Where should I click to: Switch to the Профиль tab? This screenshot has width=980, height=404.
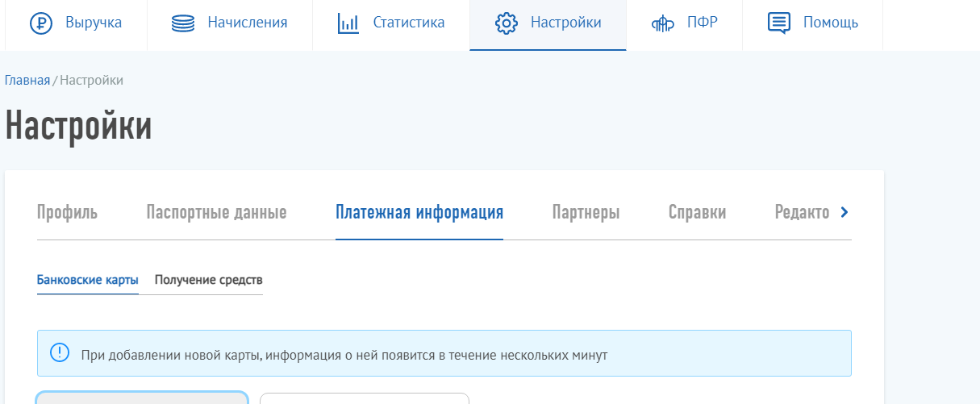click(67, 213)
